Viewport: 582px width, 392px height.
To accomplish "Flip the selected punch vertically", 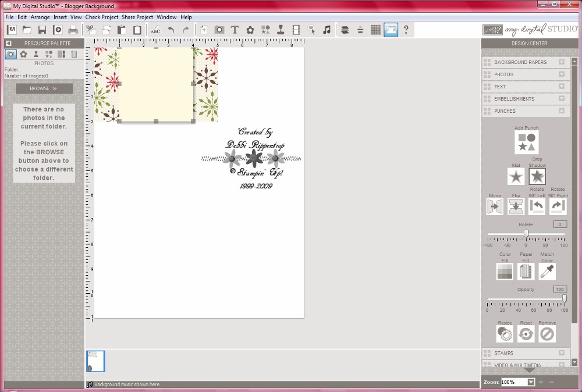I will [516, 206].
